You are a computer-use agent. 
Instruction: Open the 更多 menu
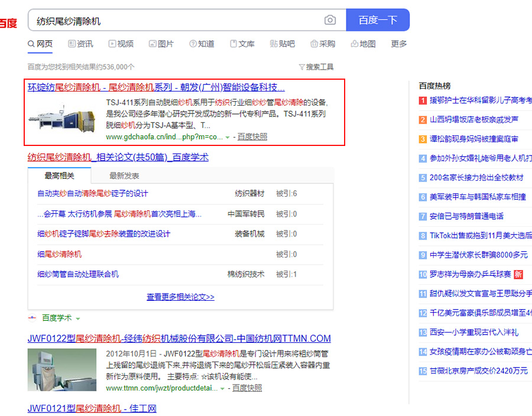tap(398, 44)
